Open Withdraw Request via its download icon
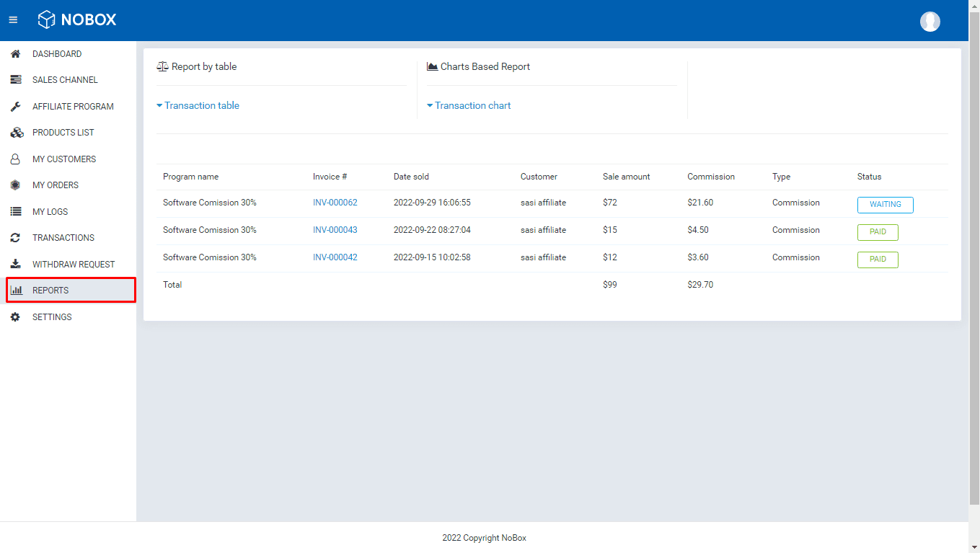This screenshot has height=553, width=980. 15,264
